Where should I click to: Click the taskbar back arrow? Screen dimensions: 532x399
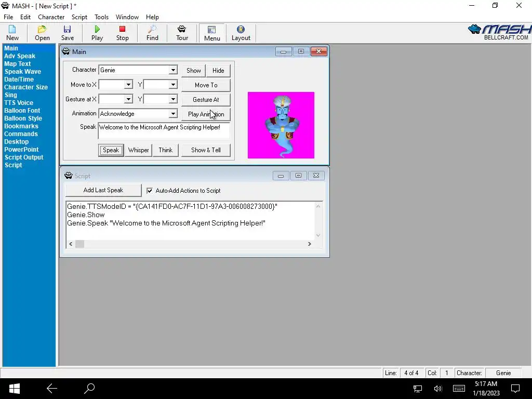[52, 389]
